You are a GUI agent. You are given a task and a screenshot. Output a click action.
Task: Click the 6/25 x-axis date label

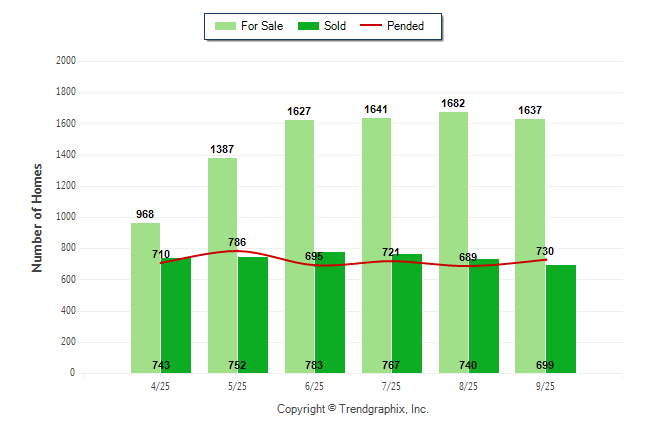click(x=314, y=386)
